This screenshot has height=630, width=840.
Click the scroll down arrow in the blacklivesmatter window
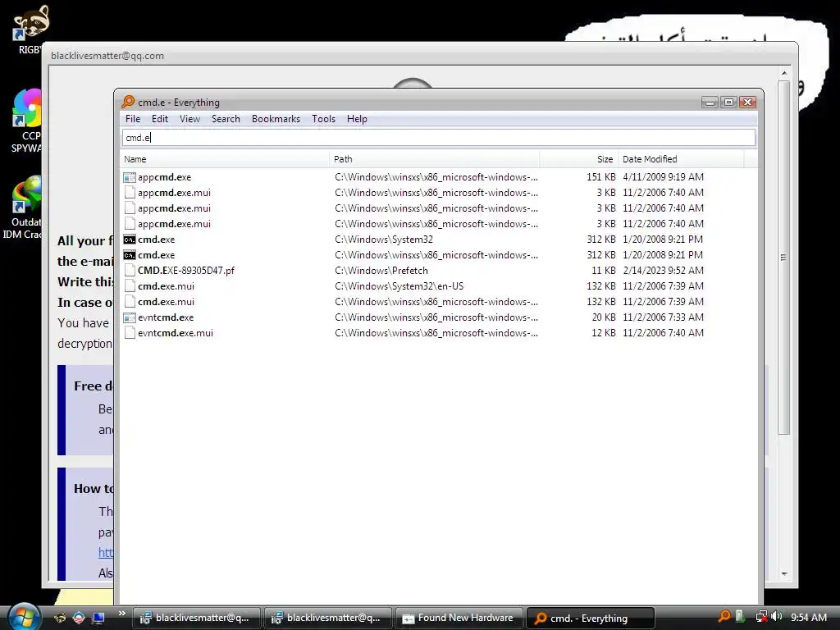coord(784,573)
